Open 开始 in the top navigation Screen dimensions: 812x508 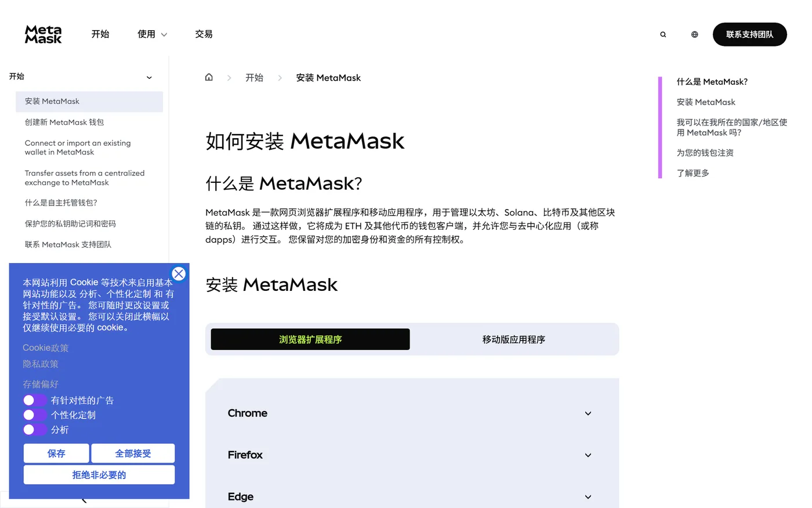point(100,34)
